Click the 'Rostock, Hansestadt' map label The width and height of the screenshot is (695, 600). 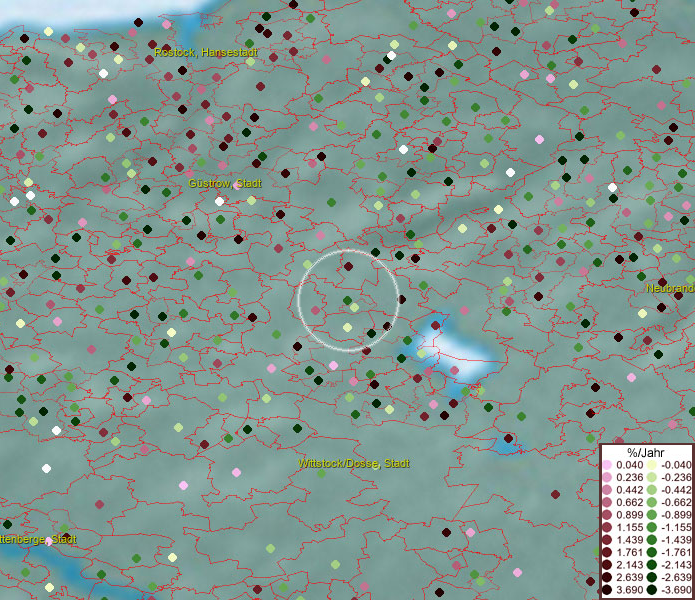pos(206,52)
